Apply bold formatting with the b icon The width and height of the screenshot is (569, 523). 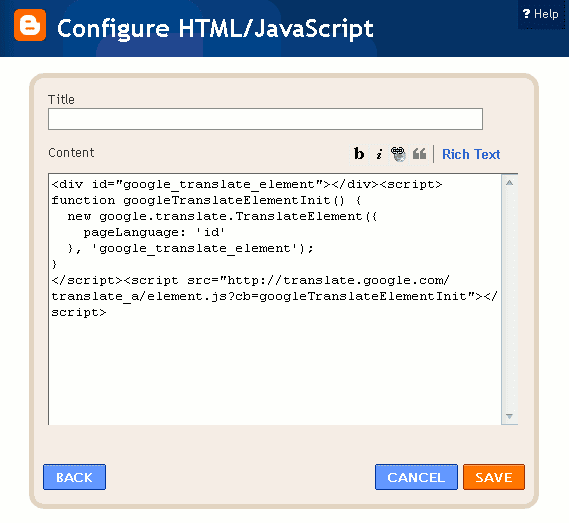click(x=359, y=154)
